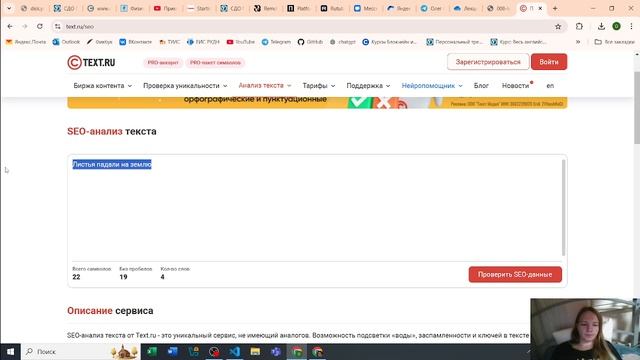Click the orange advertisement banner
Screen dimensions: 640x360
pos(317,102)
